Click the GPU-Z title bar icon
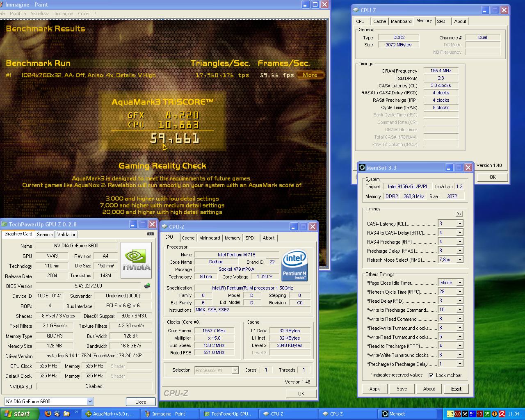Viewport: 525px width, 420px height. tap(5, 224)
